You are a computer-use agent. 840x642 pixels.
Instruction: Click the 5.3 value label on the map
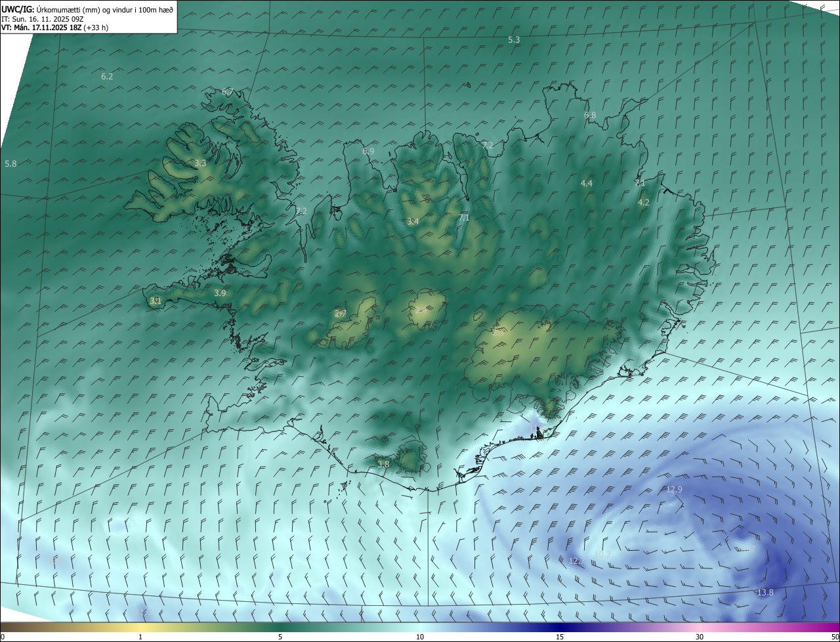pyautogui.click(x=514, y=40)
